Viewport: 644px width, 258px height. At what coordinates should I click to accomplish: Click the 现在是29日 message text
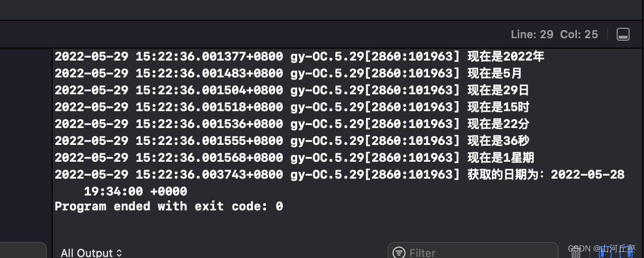click(498, 90)
